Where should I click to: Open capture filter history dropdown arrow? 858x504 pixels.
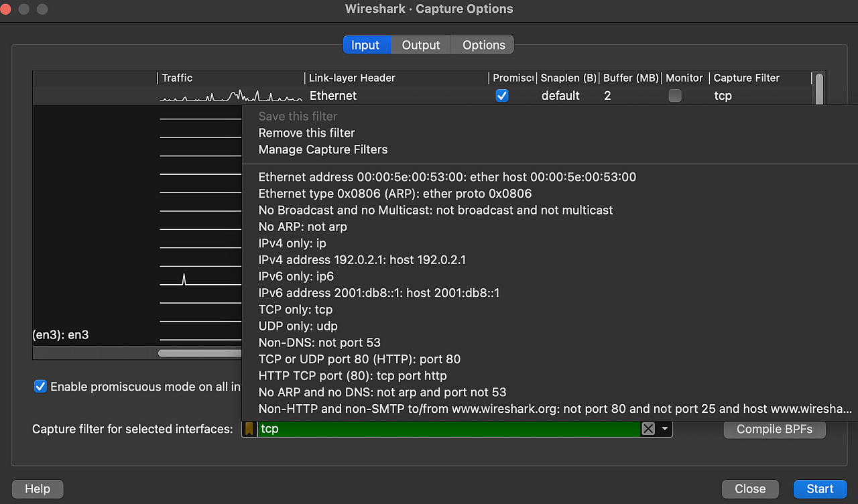pos(664,429)
